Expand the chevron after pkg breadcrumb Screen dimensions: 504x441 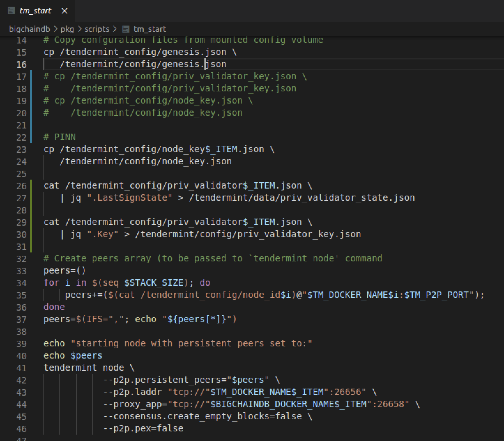[x=79, y=29]
